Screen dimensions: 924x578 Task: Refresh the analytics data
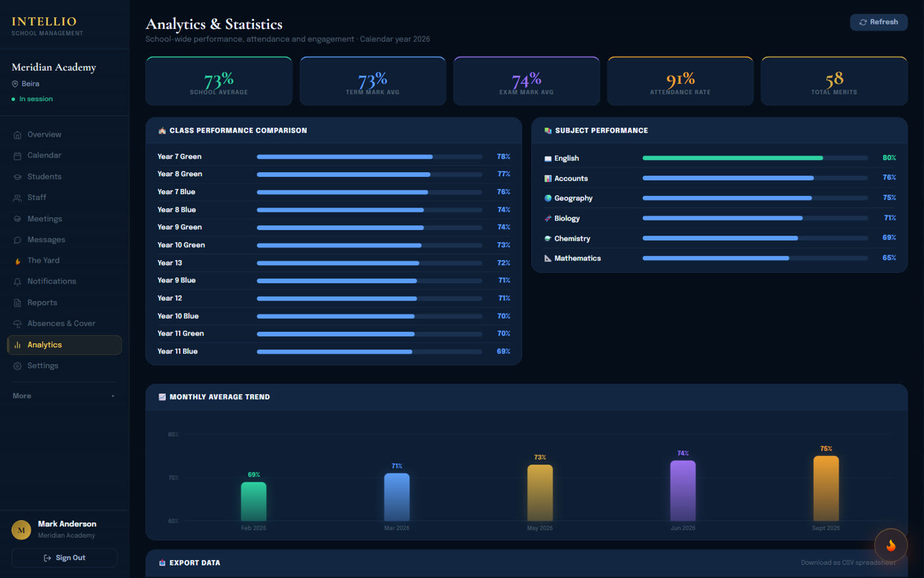click(x=878, y=22)
